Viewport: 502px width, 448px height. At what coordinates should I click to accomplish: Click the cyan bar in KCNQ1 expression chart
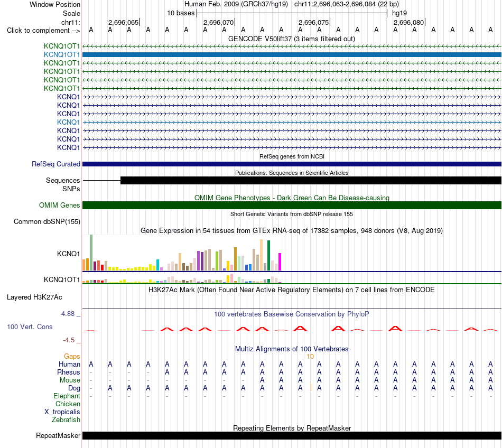pos(157,265)
